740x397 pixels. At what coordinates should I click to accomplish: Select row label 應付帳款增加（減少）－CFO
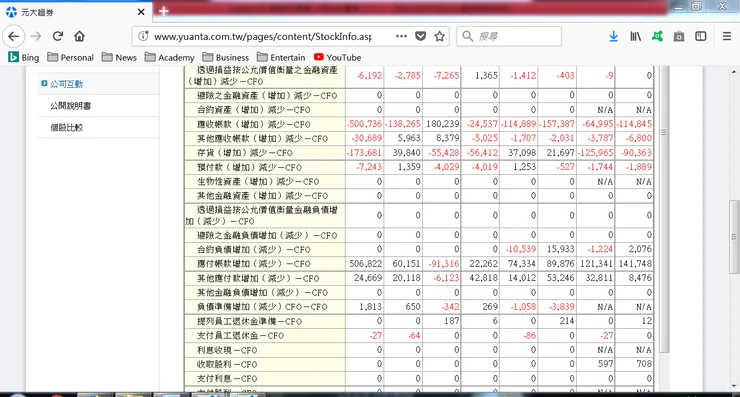pos(254,264)
